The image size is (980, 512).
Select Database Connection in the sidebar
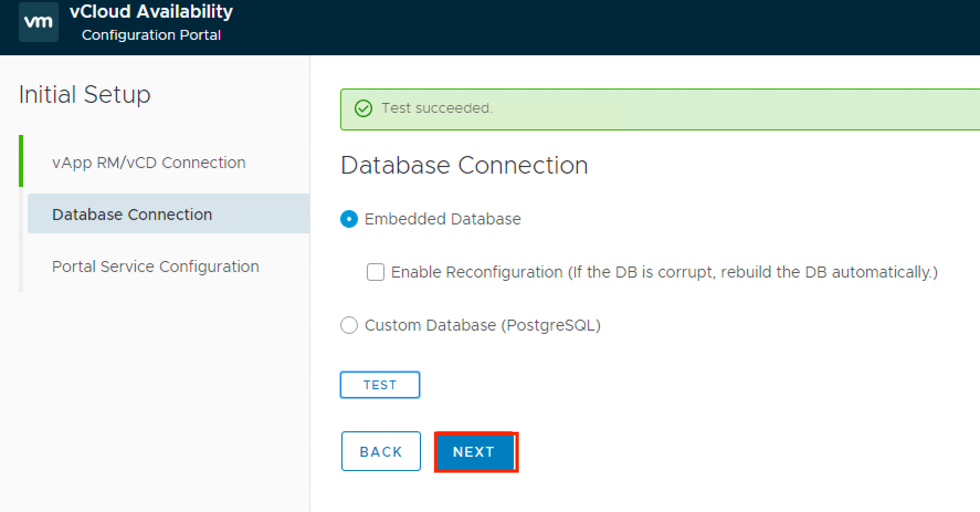132,215
